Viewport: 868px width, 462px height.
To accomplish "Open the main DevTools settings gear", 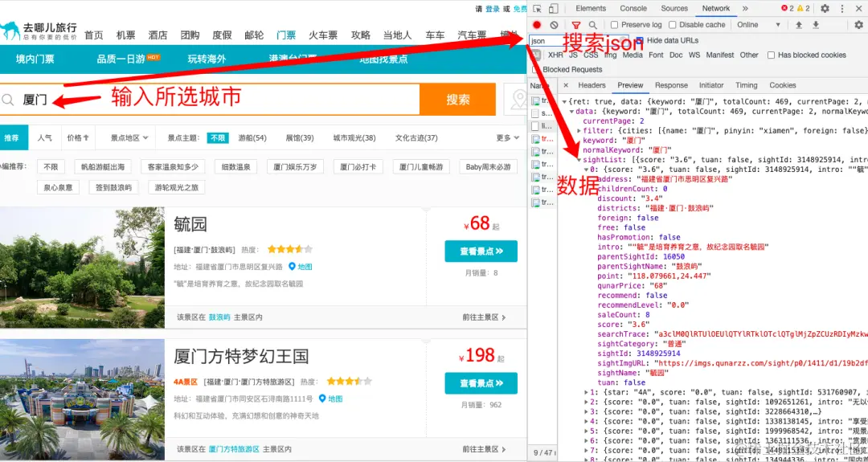I will click(825, 8).
